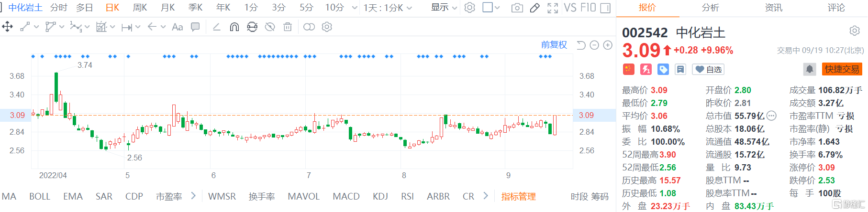Select the move crosshair cursor tool

tap(7, 27)
